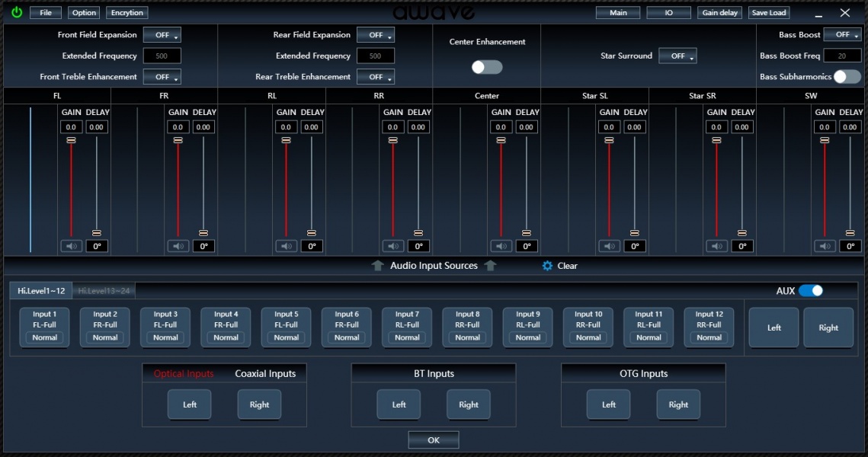Open Bass Boost dropdown
This screenshot has width=868, height=457.
pos(843,34)
